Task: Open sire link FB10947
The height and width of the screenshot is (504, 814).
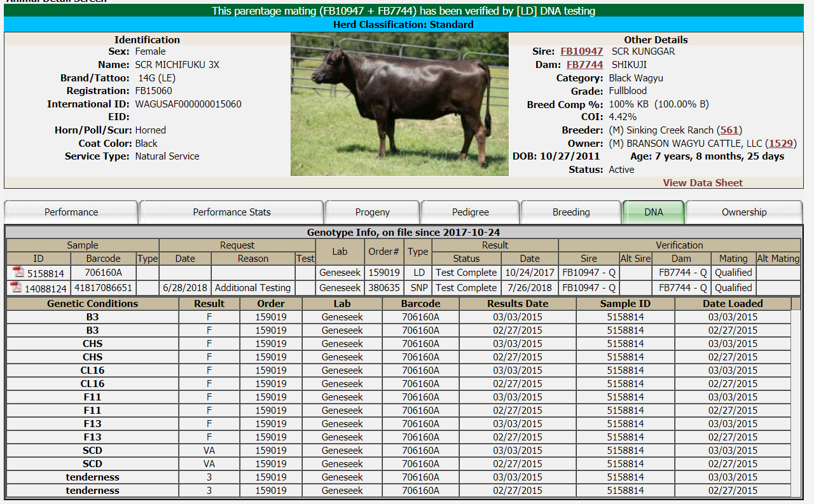Action: 581,51
